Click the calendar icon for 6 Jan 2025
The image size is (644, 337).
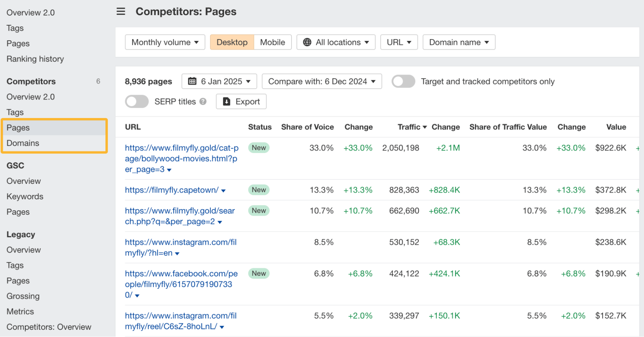point(192,81)
